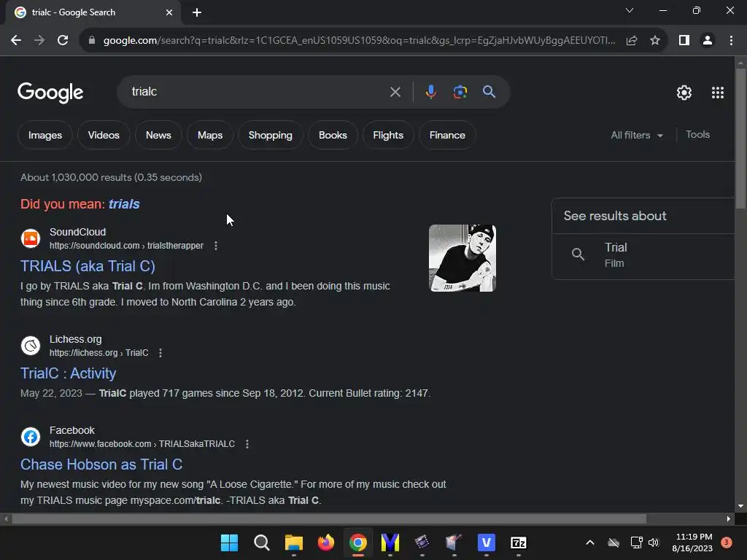747x560 pixels.
Task: Click the vertical page scrollbar
Action: pyautogui.click(x=740, y=138)
